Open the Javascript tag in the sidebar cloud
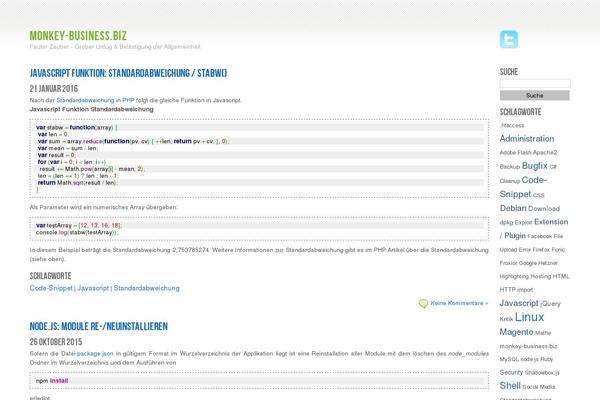Image resolution: width=600 pixels, height=400 pixels. tap(518, 303)
